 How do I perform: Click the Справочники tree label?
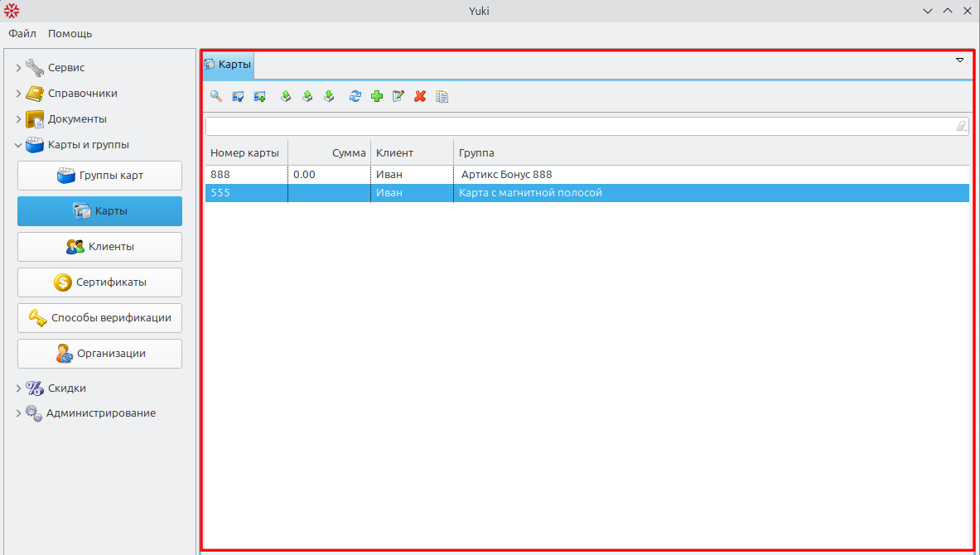pyautogui.click(x=83, y=93)
